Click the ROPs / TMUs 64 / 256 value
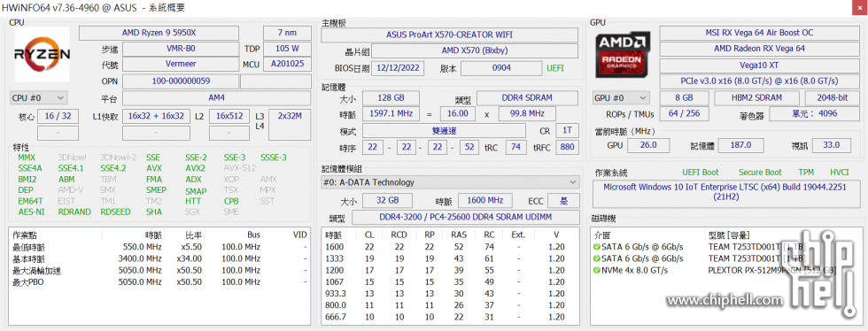Image resolution: width=868 pixels, height=331 pixels. (x=684, y=114)
